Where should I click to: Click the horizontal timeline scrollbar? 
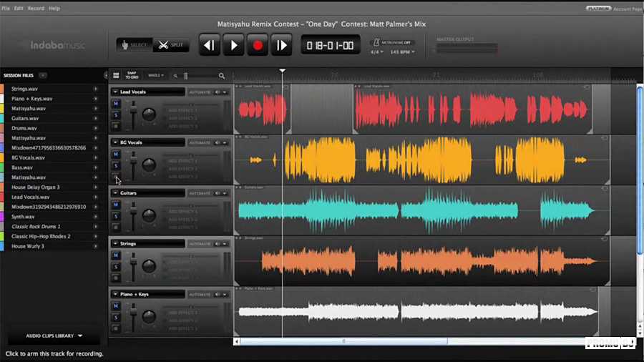pos(343,341)
